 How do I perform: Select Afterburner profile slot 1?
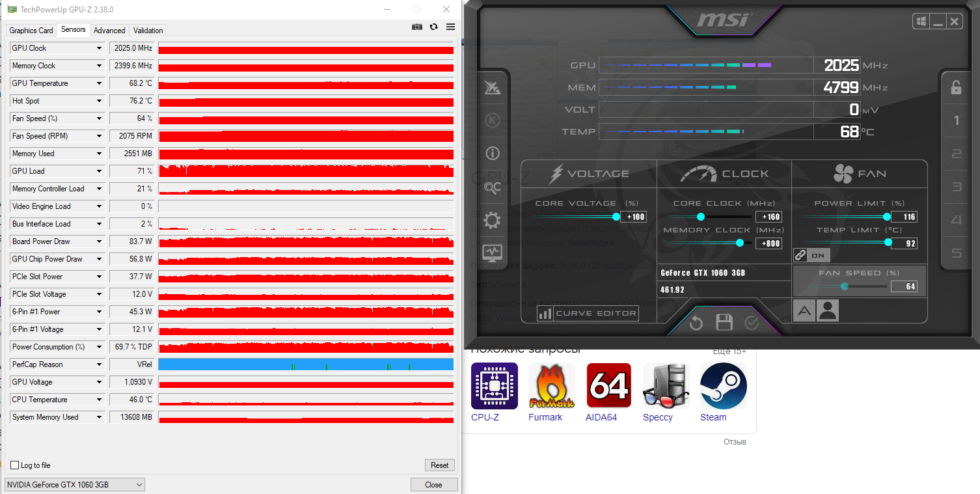click(x=957, y=120)
